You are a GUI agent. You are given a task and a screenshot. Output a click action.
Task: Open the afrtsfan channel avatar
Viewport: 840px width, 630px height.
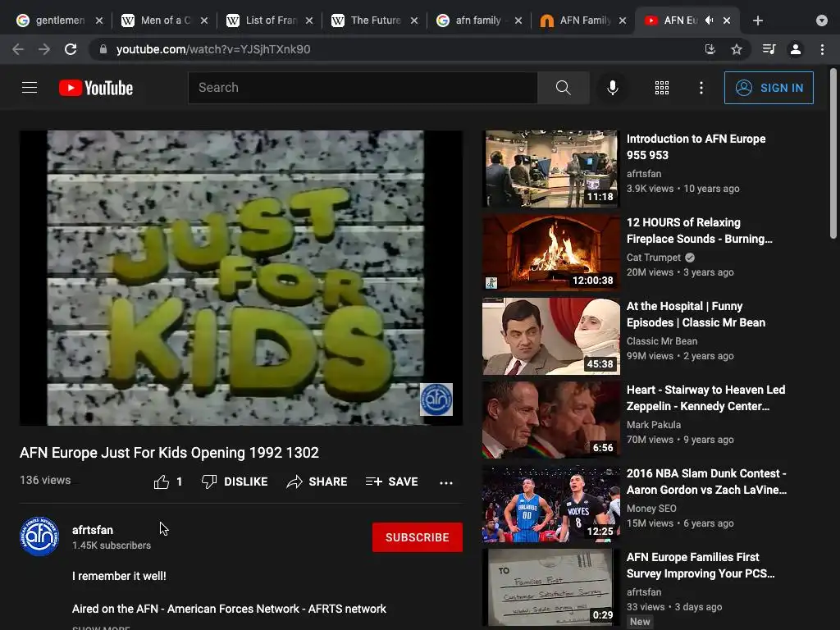tap(39, 536)
